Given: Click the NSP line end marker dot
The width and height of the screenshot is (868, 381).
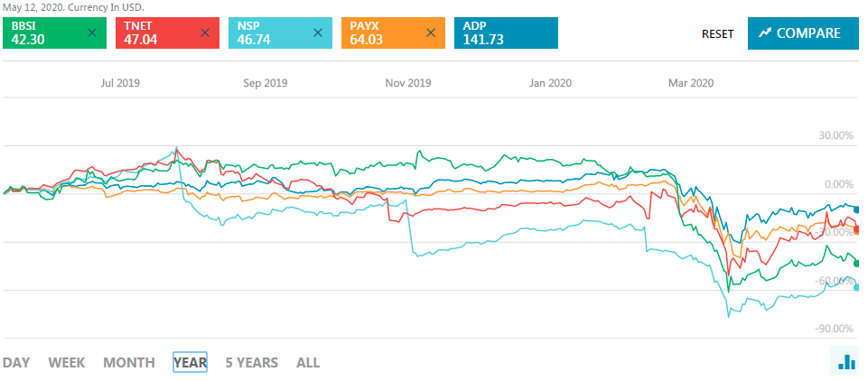Looking at the screenshot, I should point(856,287).
